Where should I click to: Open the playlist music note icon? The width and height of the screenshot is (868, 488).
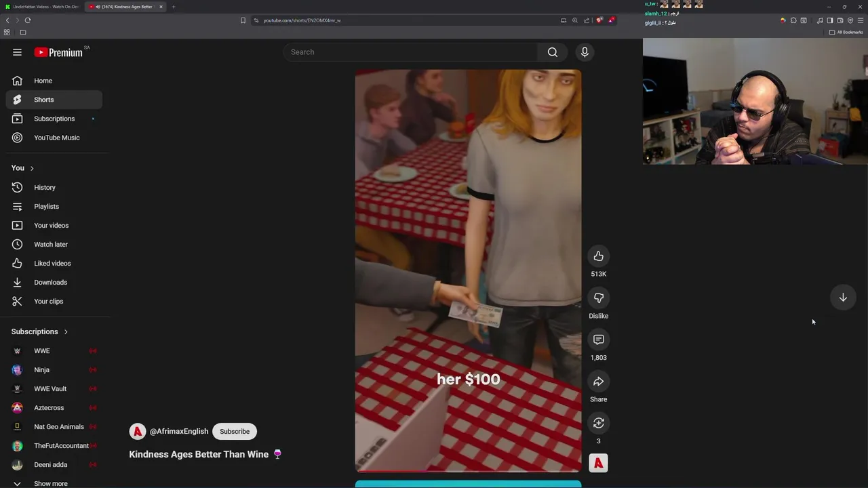tap(820, 20)
